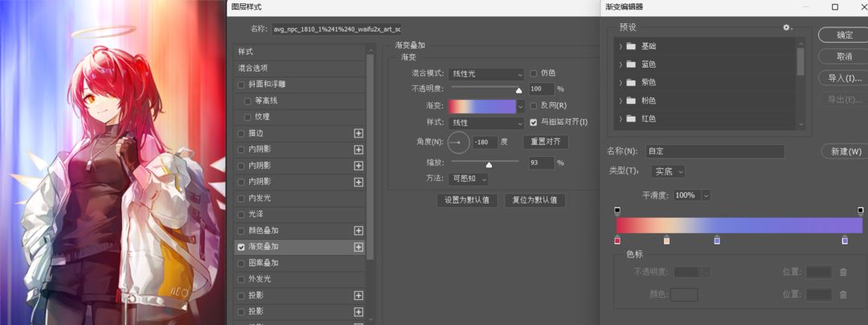Open the preset gear settings icon
Image resolution: width=868 pixels, height=325 pixels.
[x=787, y=27]
